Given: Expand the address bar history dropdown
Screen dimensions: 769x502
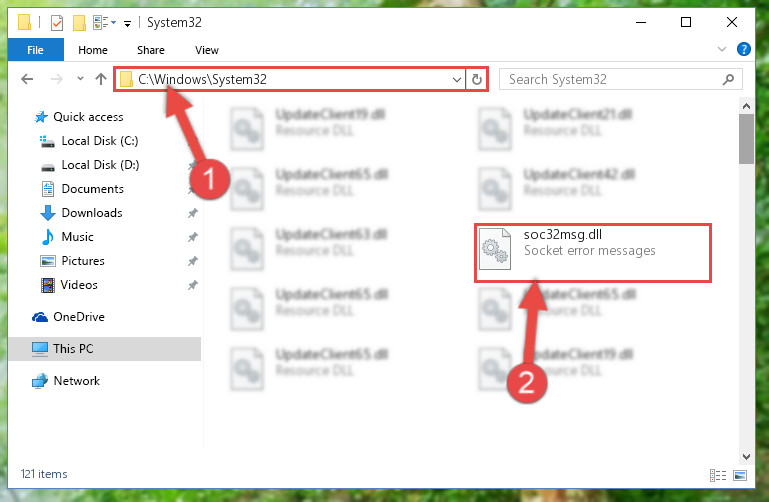Looking at the screenshot, I should pyautogui.click(x=457, y=79).
